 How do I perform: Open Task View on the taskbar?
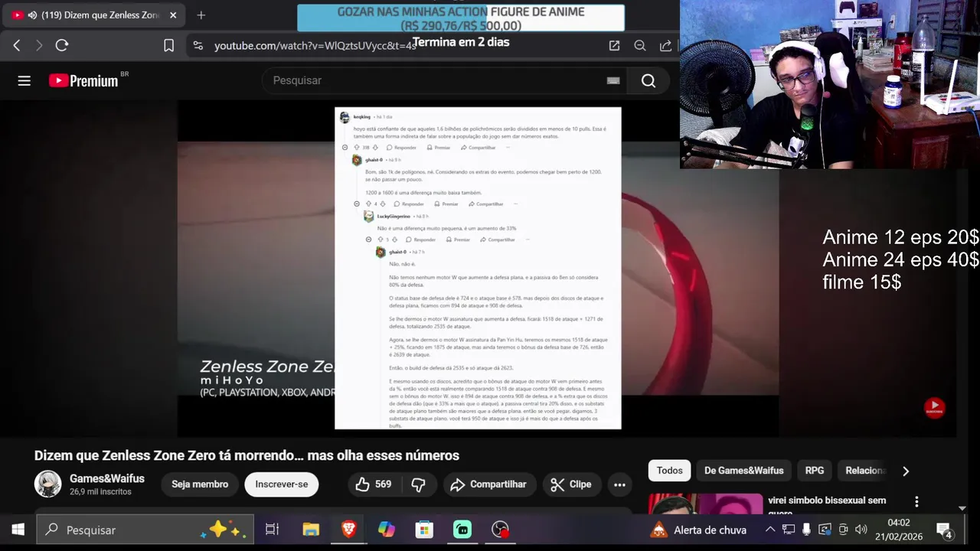click(x=272, y=530)
